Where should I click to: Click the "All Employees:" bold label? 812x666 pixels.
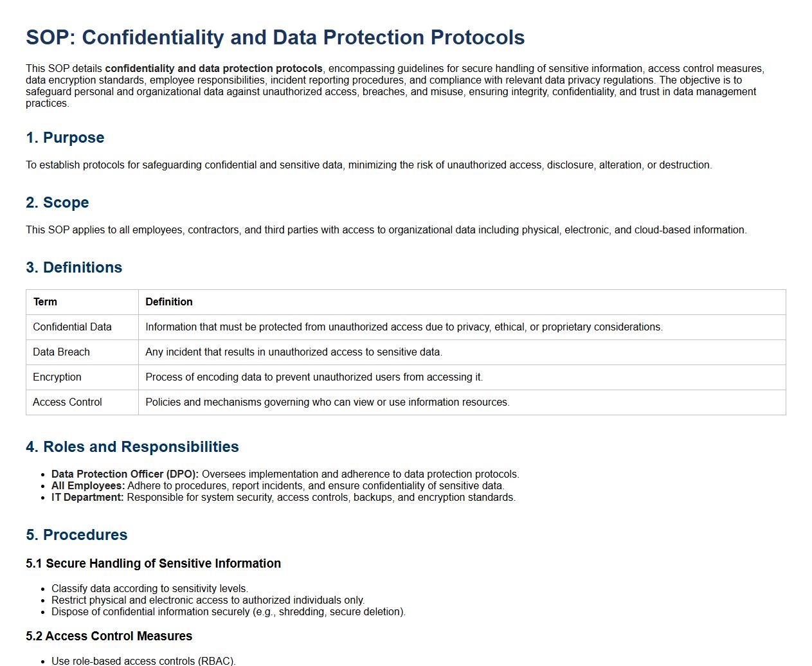(x=88, y=486)
